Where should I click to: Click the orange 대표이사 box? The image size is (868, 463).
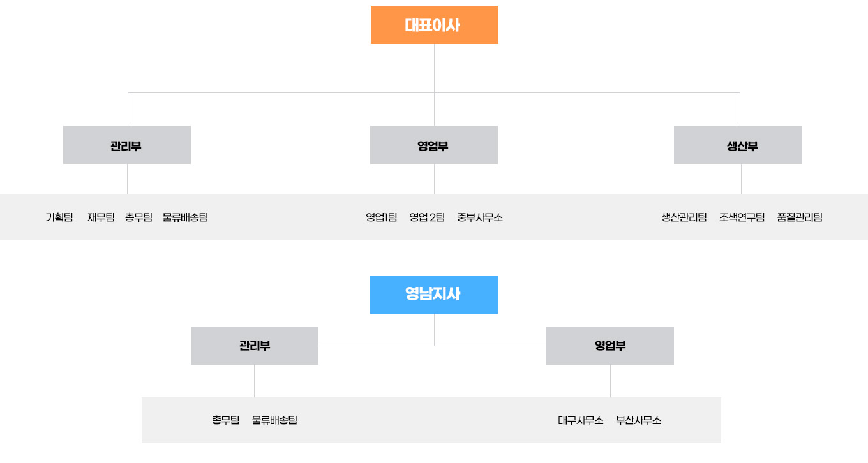point(434,25)
